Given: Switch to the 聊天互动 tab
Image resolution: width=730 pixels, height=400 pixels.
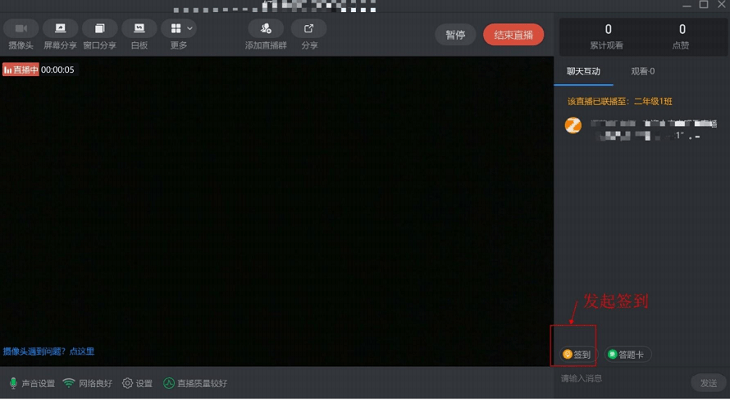Looking at the screenshot, I should [583, 72].
